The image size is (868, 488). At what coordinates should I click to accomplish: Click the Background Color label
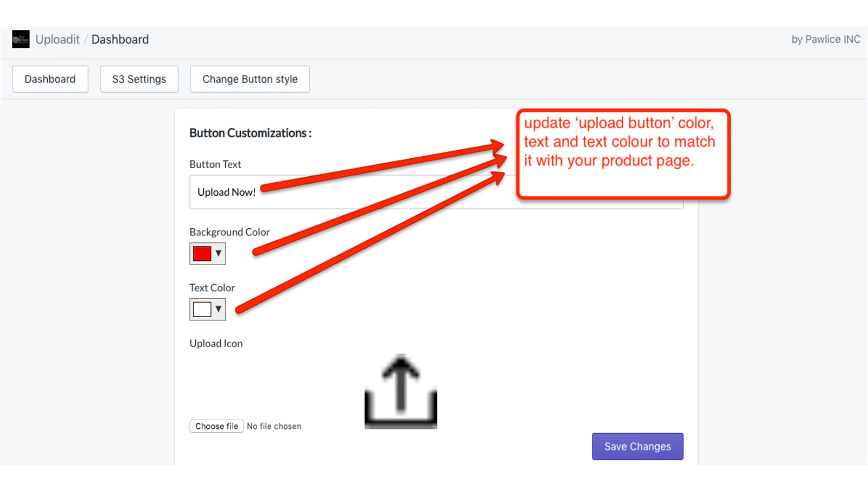(229, 232)
